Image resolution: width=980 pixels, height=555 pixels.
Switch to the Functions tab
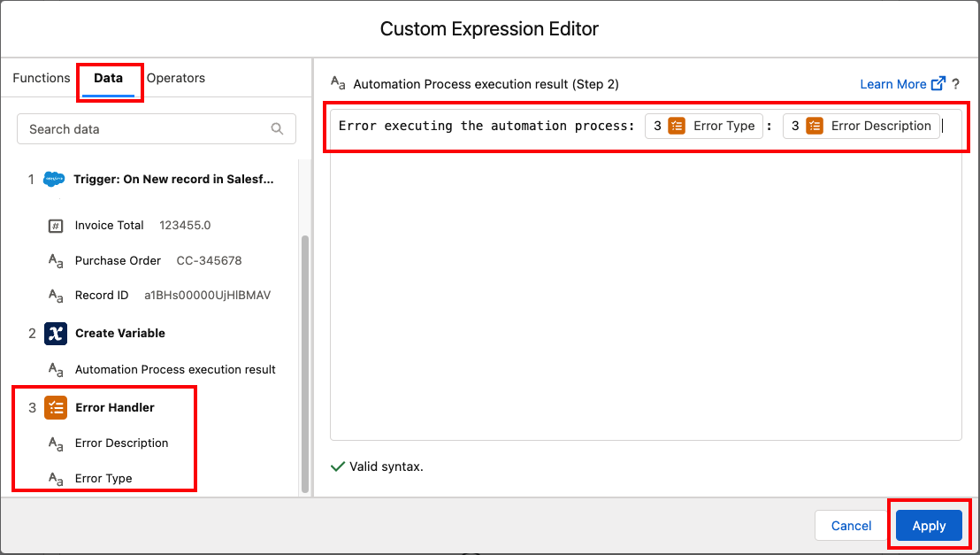point(41,78)
